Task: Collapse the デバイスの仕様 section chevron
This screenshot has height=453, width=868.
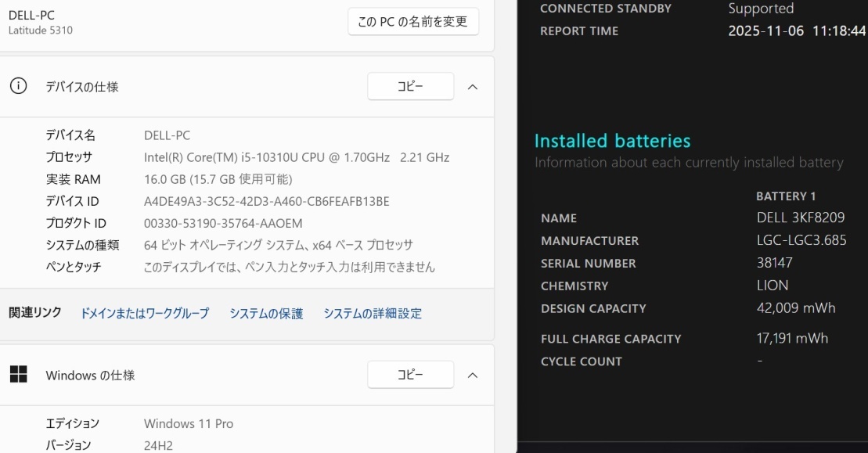Action: click(473, 87)
